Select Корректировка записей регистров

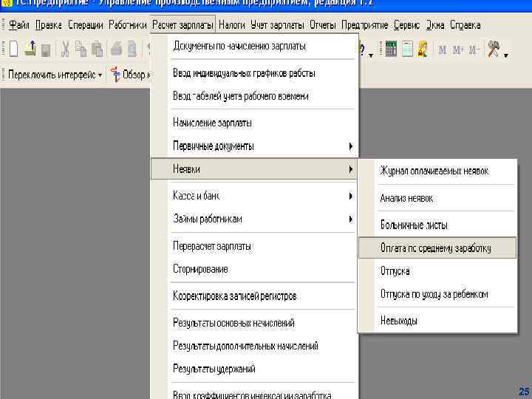[254, 296]
